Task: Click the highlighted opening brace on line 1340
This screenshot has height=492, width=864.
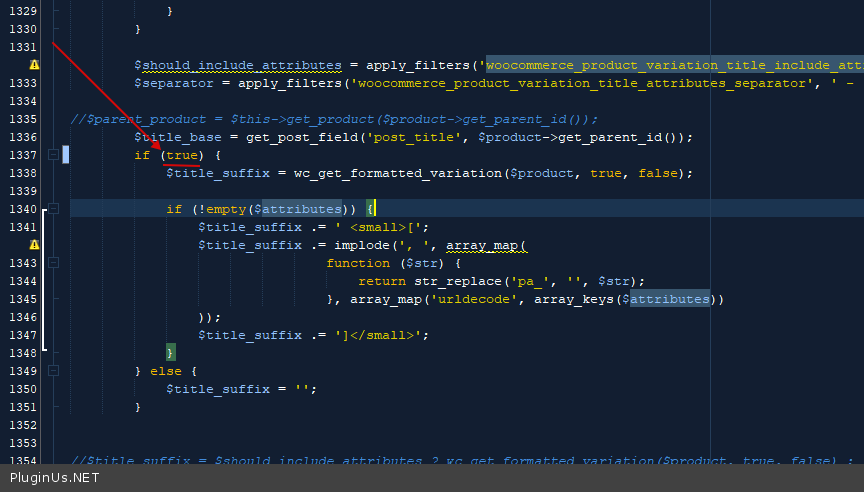Action: tap(370, 209)
